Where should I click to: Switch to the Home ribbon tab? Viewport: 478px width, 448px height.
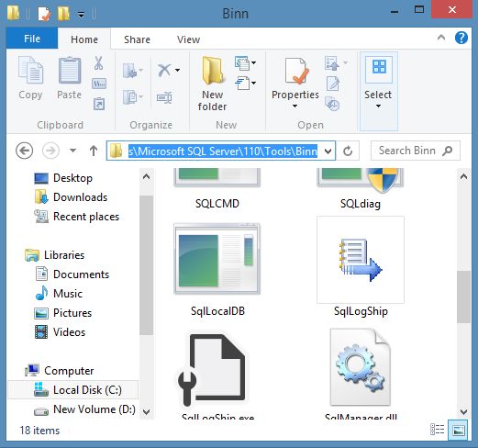coord(84,39)
